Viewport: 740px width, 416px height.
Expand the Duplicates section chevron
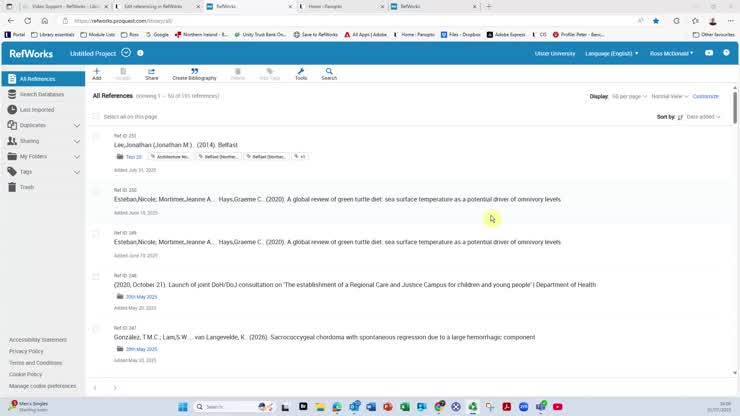pos(77,126)
